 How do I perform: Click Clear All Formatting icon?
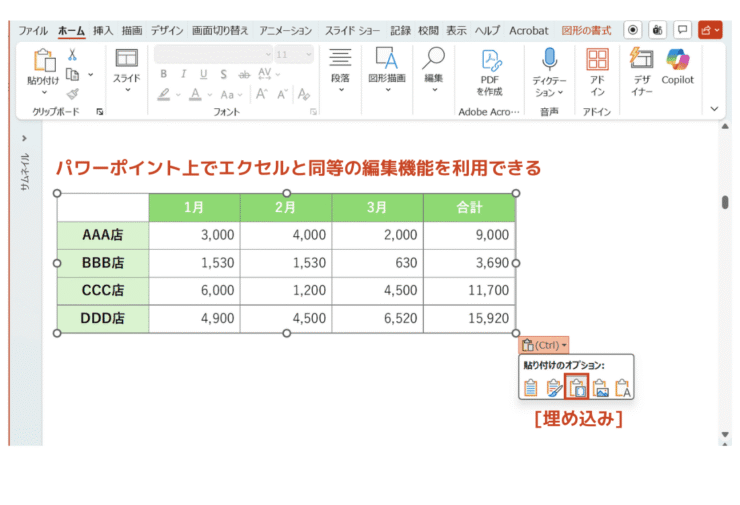pyautogui.click(x=303, y=94)
